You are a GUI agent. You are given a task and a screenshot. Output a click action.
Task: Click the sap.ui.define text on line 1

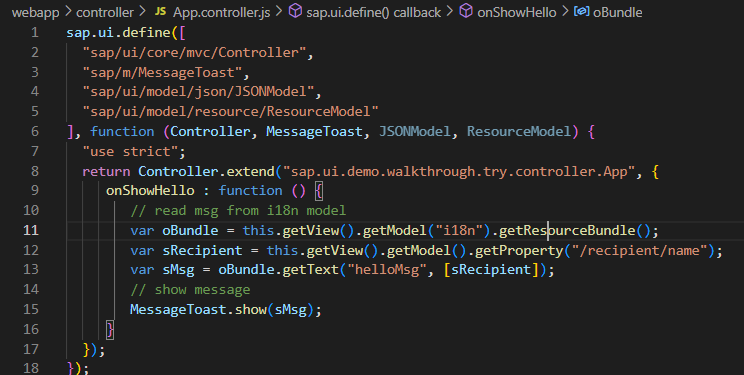(x=119, y=33)
